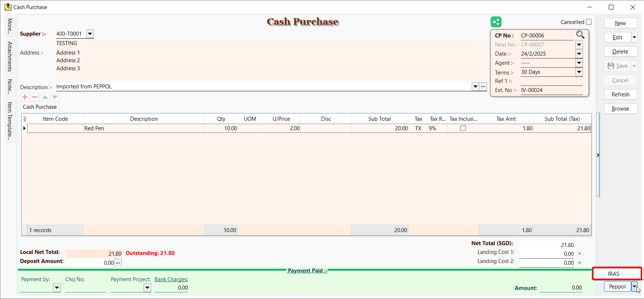Viewport: 644px width, 299px height.
Task: Select the Cash Purchase grid tab
Action: point(40,107)
